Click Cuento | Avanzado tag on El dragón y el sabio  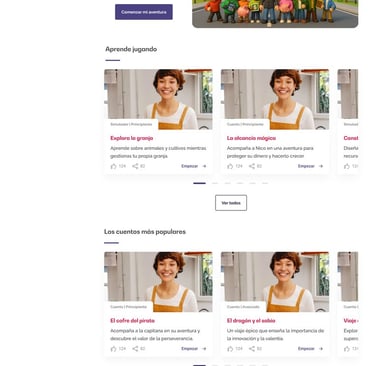[243, 307]
